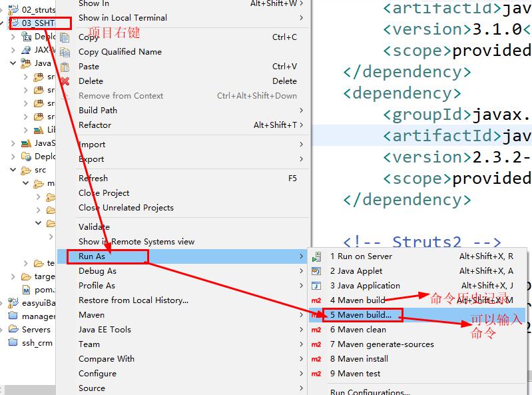Select Show in Remote Systems view
The width and height of the screenshot is (532, 395).
182,242
